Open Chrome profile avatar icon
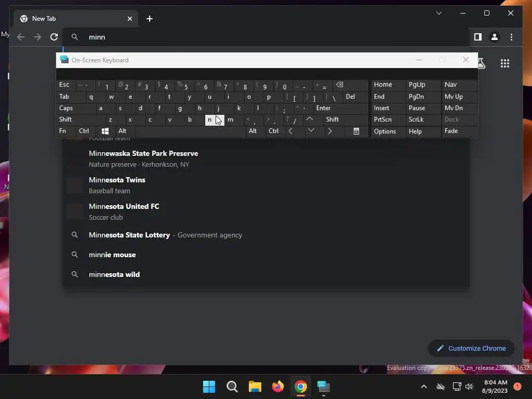The width and height of the screenshot is (532, 399). [x=495, y=37]
